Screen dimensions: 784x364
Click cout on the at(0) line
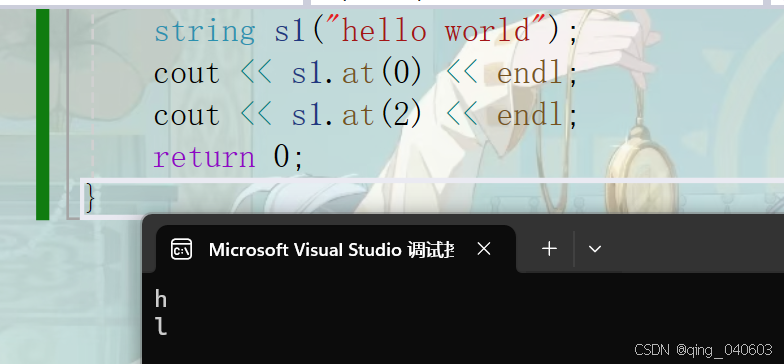tap(186, 74)
